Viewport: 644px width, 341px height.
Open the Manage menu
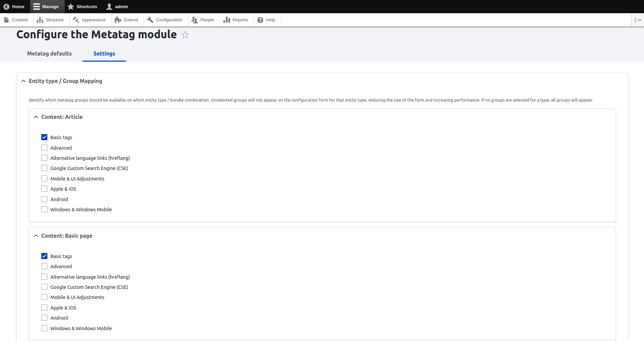(x=47, y=6)
